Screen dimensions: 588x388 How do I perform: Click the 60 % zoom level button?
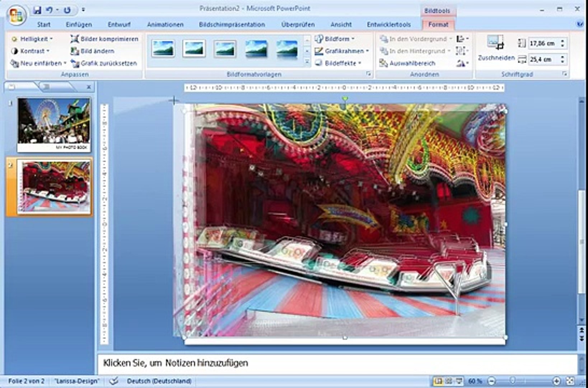coord(475,381)
